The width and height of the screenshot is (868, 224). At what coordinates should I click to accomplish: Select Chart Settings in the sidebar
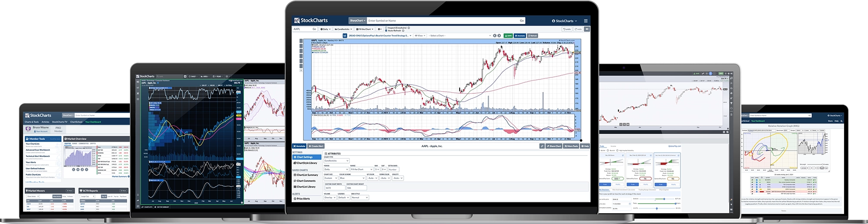click(307, 157)
